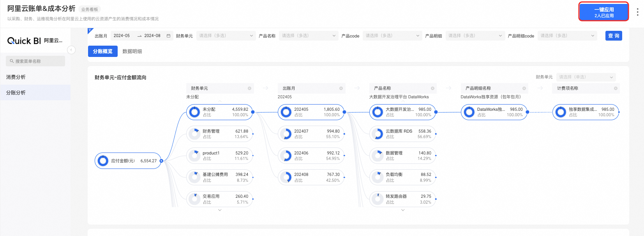Open the 产品名称 multi-select dropdown
Image resolution: width=644 pixels, height=236 pixels.
point(309,35)
